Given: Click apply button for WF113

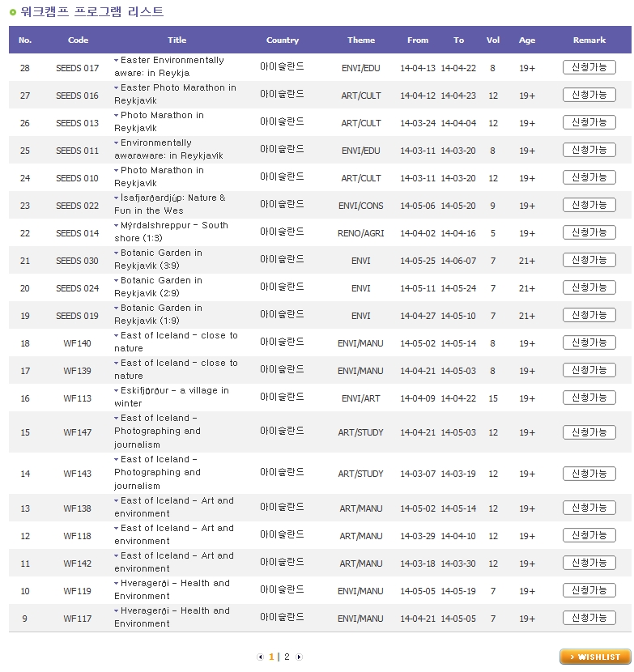Looking at the screenshot, I should (x=589, y=398).
